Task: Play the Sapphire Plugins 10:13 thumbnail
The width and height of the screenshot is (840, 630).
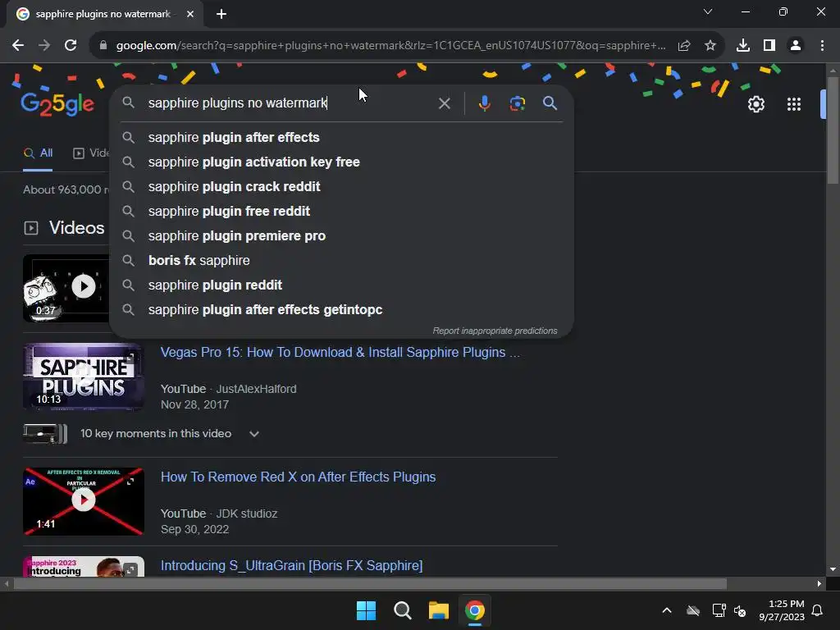Action: (84, 377)
